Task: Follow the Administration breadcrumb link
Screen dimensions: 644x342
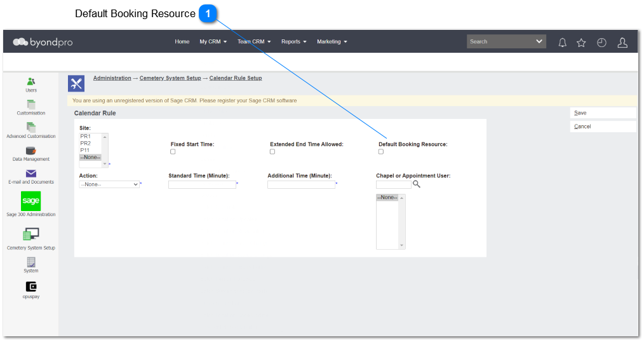Action: 112,78
